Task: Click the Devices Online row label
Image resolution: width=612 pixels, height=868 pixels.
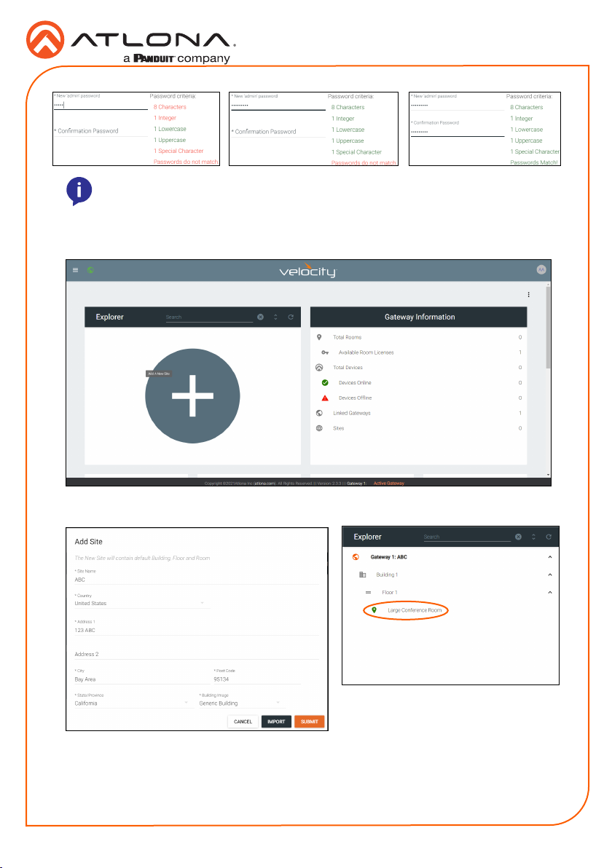Action: coord(355,382)
